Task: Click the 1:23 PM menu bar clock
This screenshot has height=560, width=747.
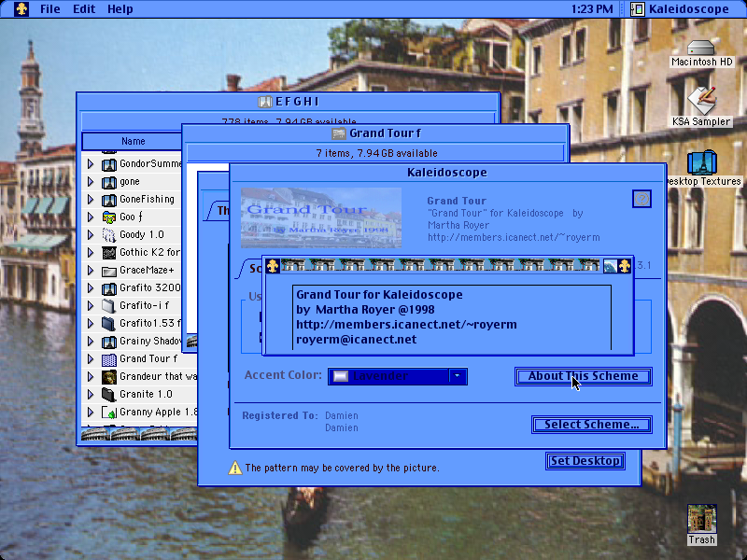Action: point(592,9)
